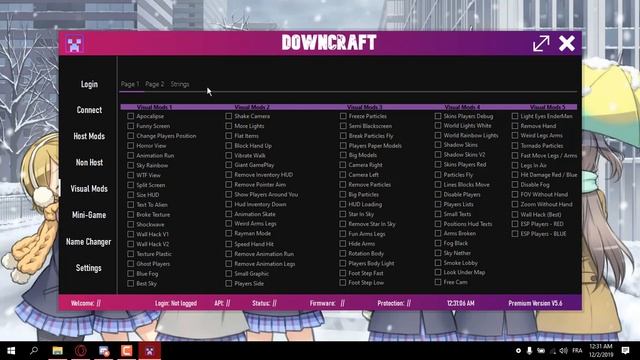The image size is (640, 360).
Task: Enable Wall Hack (Best) checkbox
Action: (515, 214)
